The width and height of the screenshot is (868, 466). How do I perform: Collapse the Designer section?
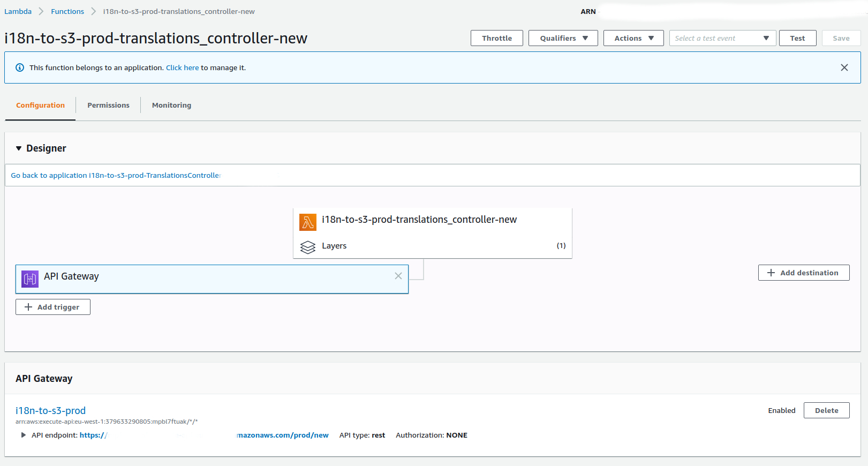click(19, 148)
